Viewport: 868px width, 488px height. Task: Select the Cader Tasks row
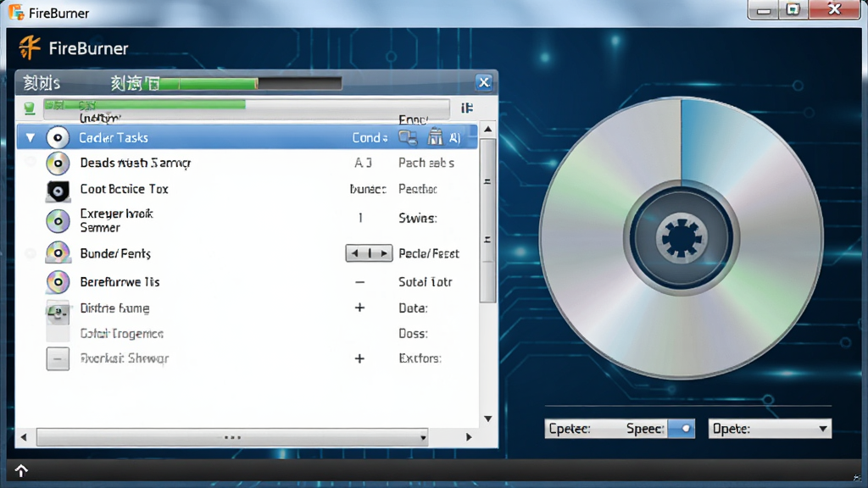[247, 137]
